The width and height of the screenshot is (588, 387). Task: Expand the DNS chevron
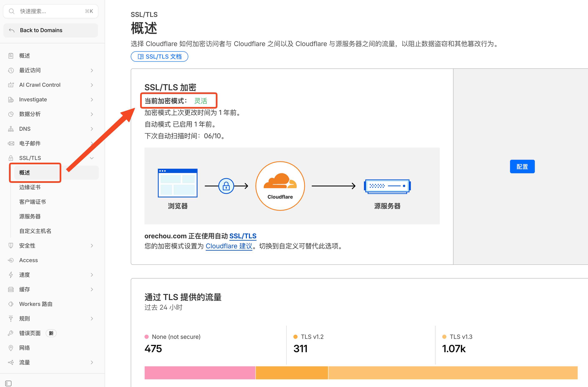click(92, 129)
